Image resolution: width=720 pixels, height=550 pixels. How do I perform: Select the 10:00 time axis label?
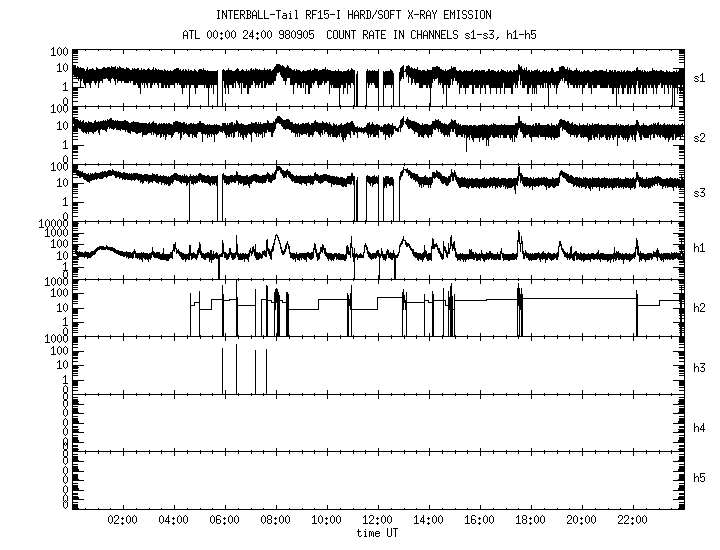pos(326,520)
